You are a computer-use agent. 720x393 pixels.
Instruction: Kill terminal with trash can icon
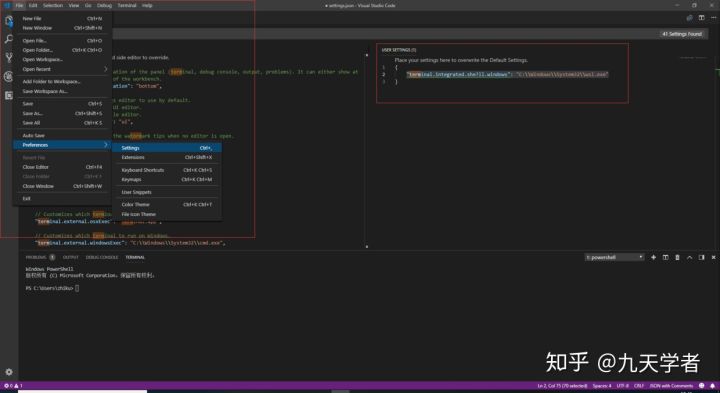(677, 258)
